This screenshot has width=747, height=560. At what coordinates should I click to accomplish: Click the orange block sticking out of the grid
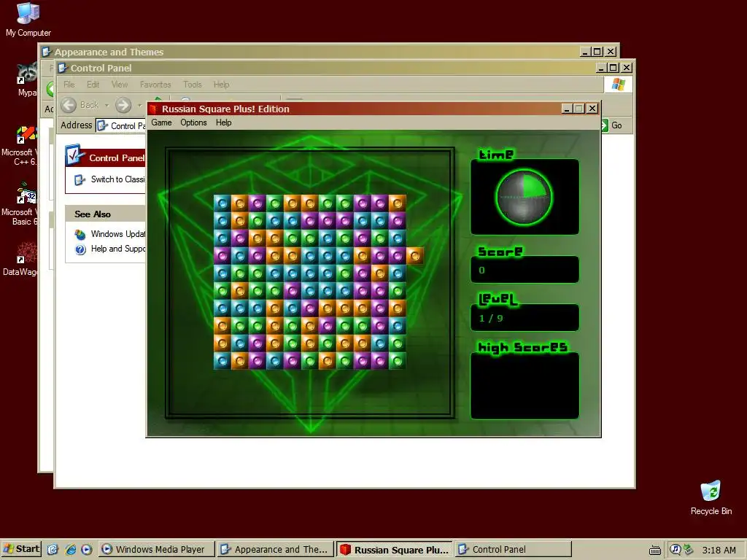tap(415, 256)
